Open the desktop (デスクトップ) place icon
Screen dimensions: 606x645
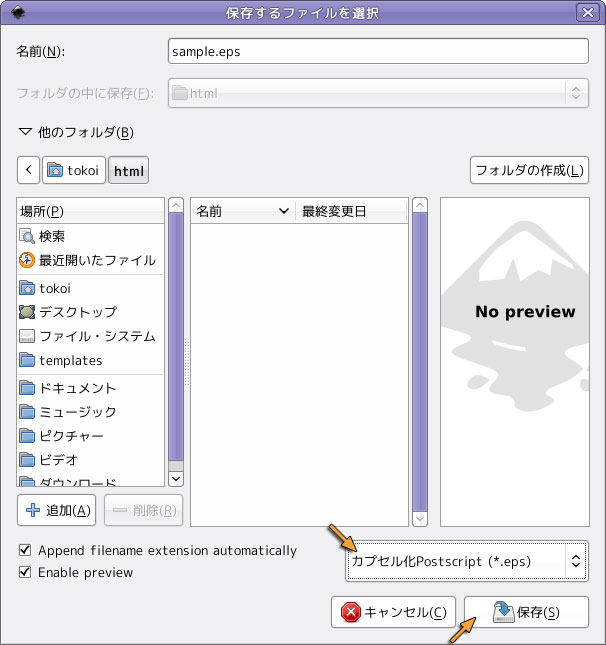coord(27,312)
